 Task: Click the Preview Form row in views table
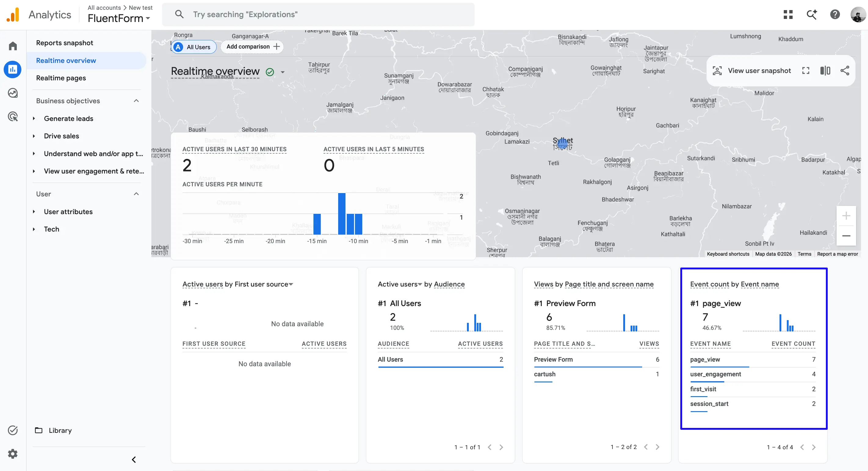coord(596,360)
